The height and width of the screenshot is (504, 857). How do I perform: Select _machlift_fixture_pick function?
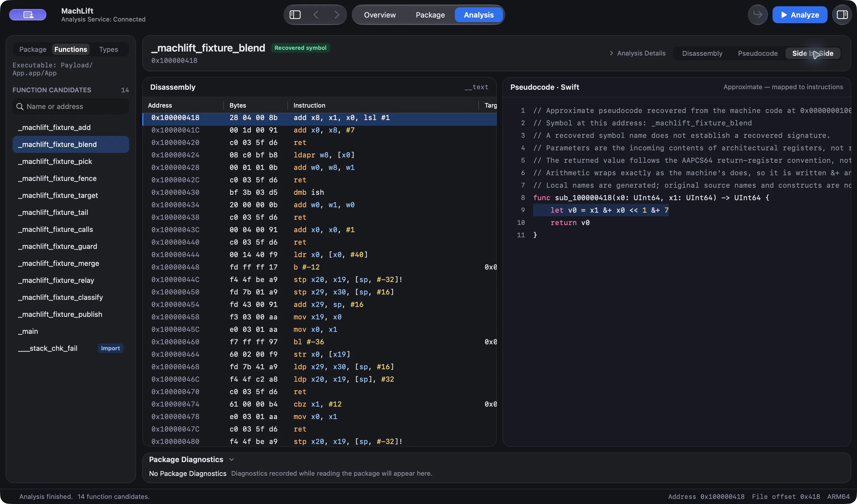[x=71, y=161]
